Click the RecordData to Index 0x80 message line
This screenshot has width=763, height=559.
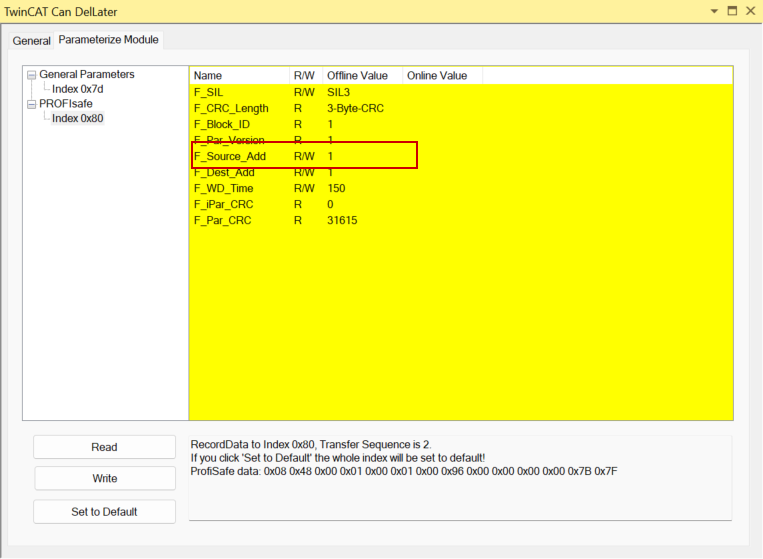311,444
